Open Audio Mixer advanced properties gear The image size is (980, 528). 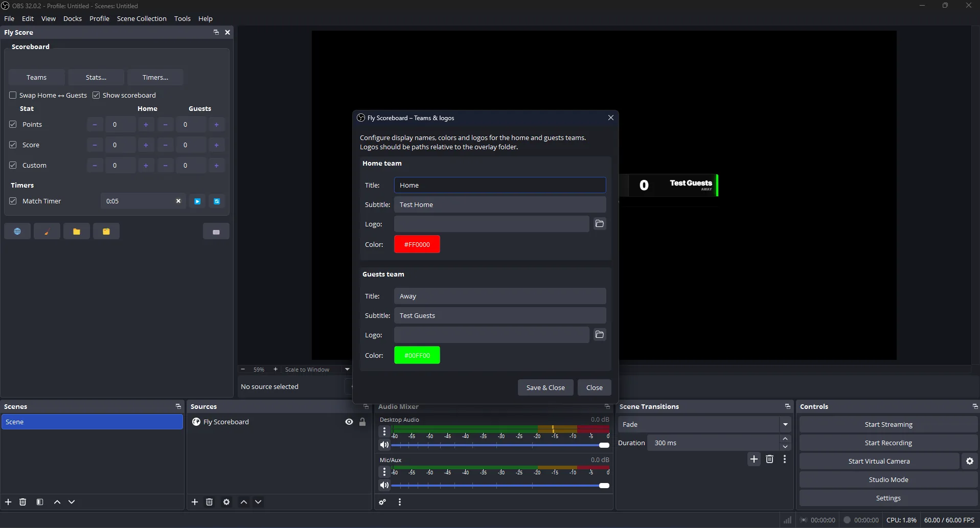click(382, 502)
